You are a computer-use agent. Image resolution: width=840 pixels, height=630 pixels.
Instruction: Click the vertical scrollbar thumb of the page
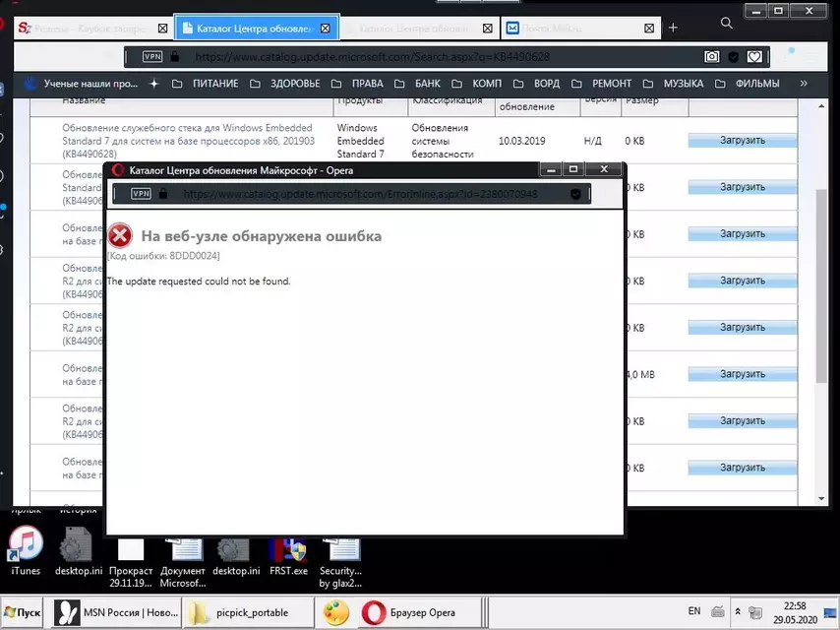(x=821, y=285)
